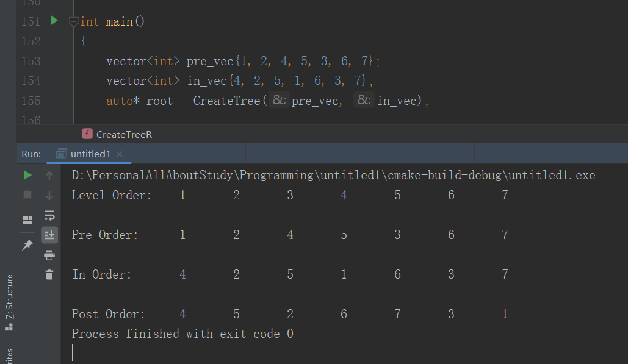Click the restore layout icon in Run panel

tap(27, 219)
